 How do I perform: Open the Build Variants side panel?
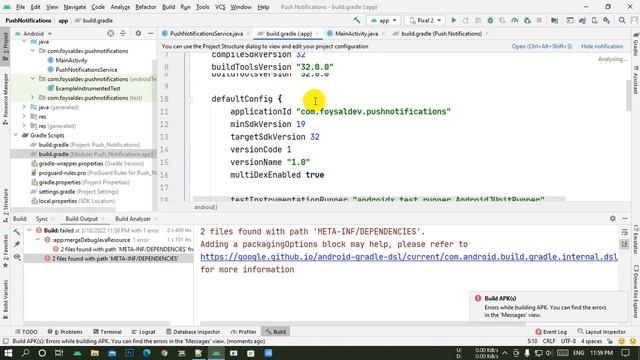tap(5, 300)
